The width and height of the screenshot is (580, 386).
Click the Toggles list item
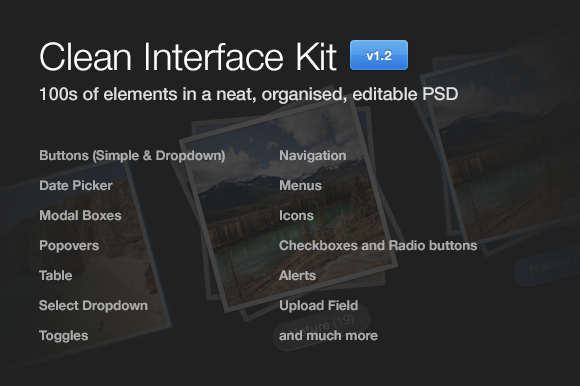(x=64, y=336)
